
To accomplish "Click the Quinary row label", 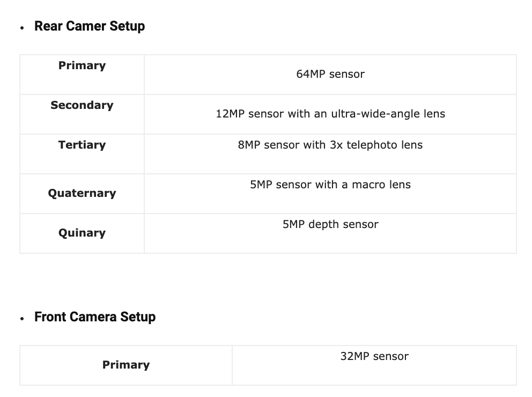I will tap(82, 233).
